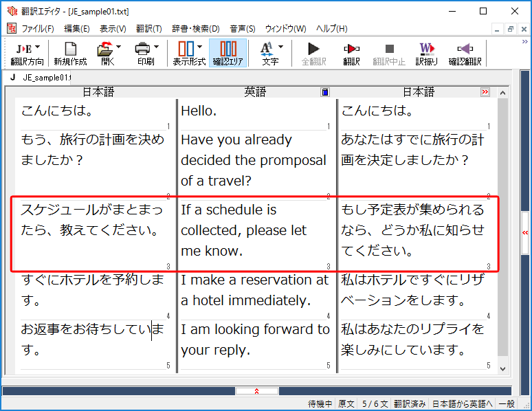The image size is (532, 411).
Task: Click the application icon in the menu bar
Action: coord(11,28)
